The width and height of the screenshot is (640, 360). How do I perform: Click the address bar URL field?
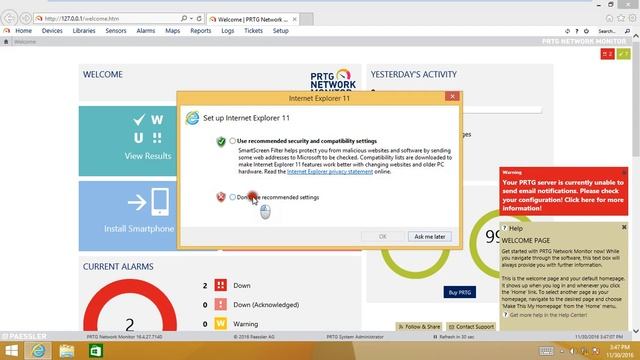[106, 19]
